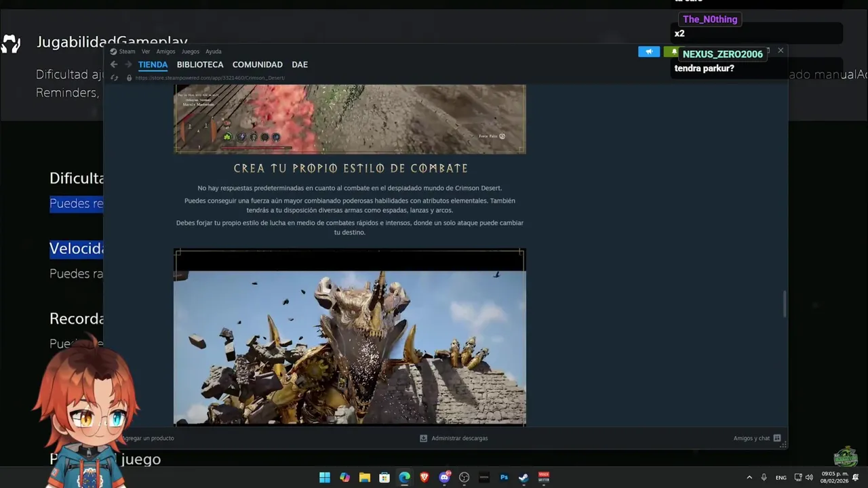Click the line starting 'Debes forjar tu propio estilo'
868x488 pixels.
point(350,227)
